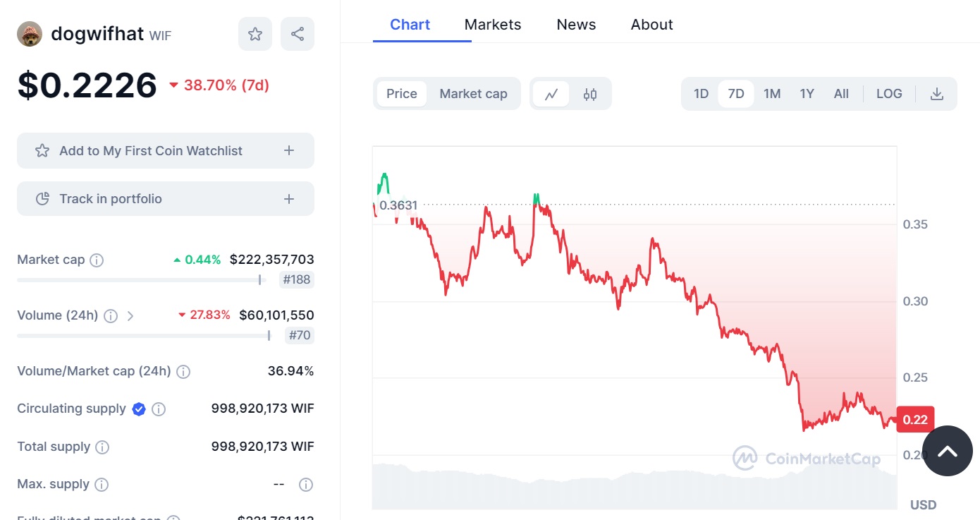Set chart range to All
980x520 pixels.
841,94
